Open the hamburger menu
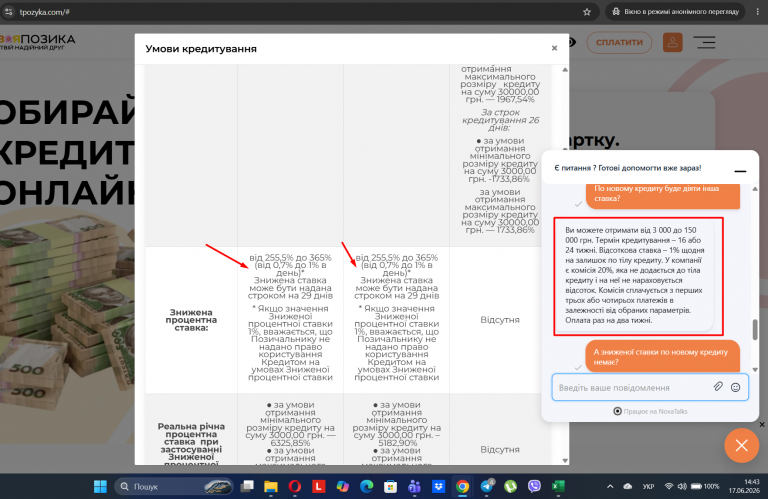 click(x=705, y=42)
